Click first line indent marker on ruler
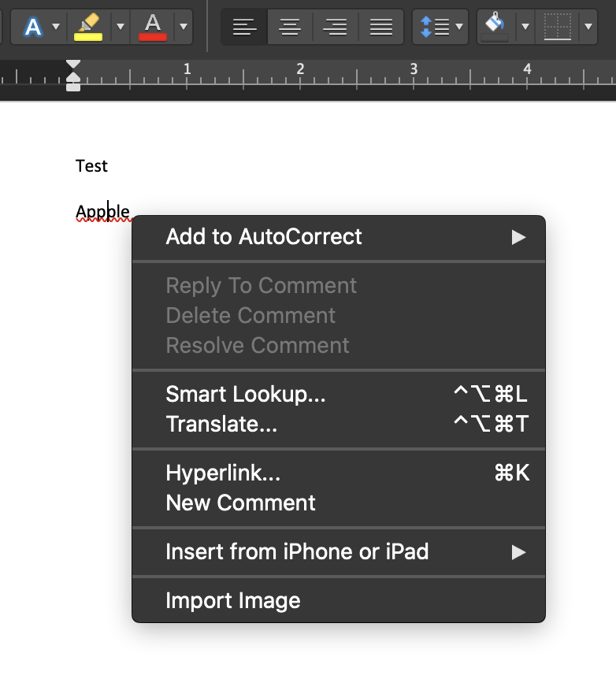The height and width of the screenshot is (679, 616). click(x=73, y=65)
